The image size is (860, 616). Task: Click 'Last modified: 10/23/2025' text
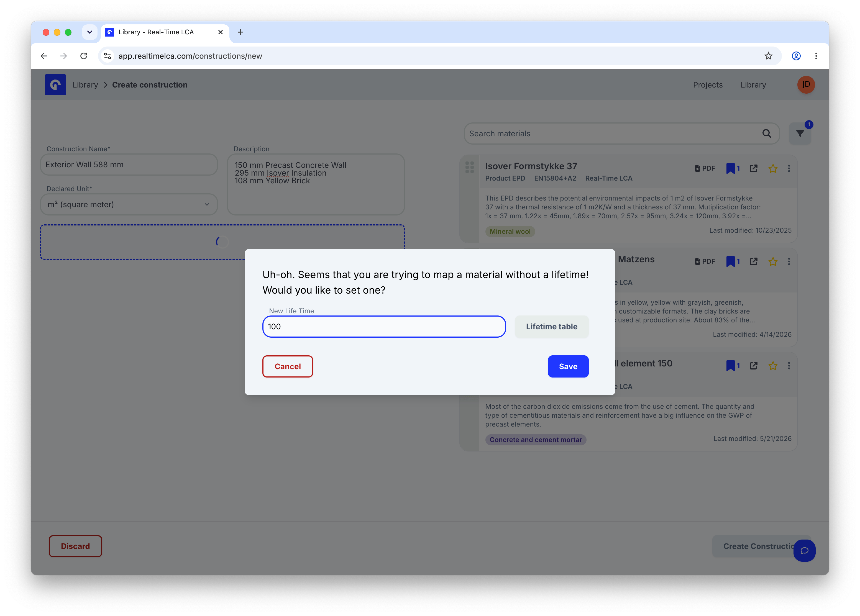pos(750,230)
